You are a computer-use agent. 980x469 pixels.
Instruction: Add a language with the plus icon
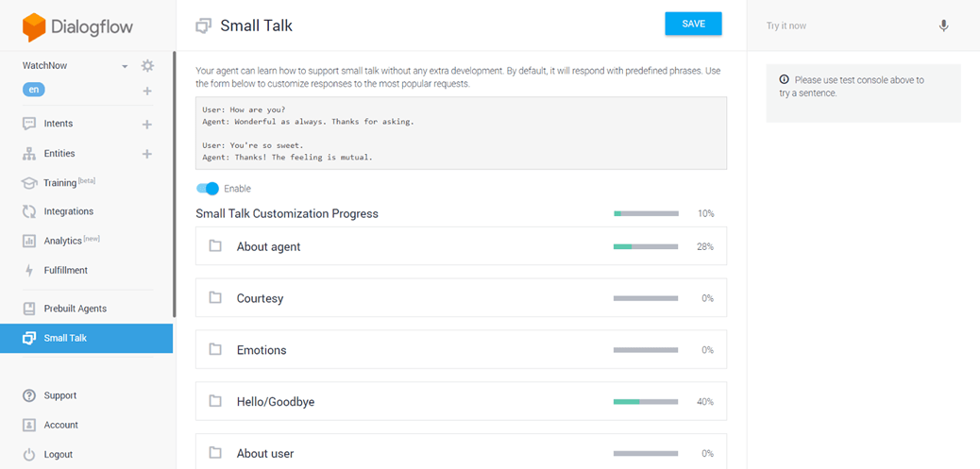click(x=147, y=92)
